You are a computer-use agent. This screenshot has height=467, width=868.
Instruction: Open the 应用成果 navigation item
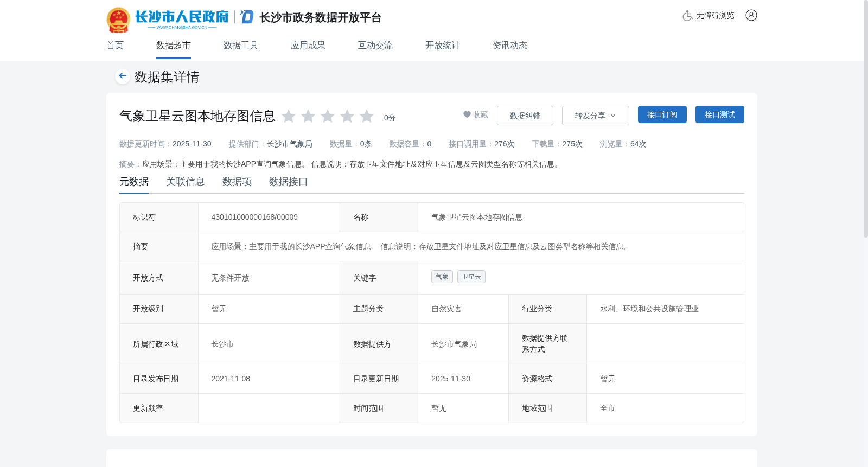tap(308, 46)
